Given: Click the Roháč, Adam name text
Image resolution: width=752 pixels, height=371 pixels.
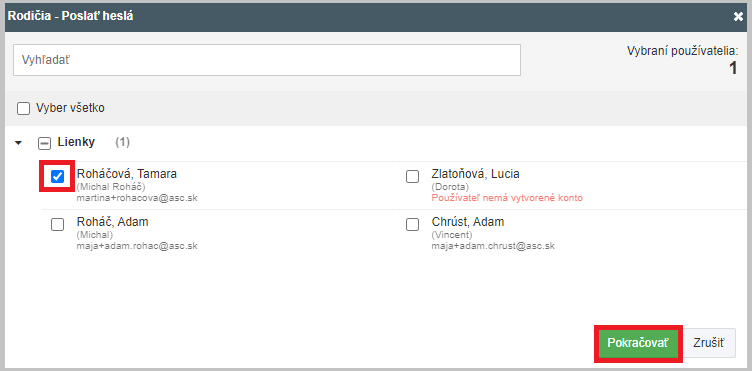Looking at the screenshot, I should 113,222.
